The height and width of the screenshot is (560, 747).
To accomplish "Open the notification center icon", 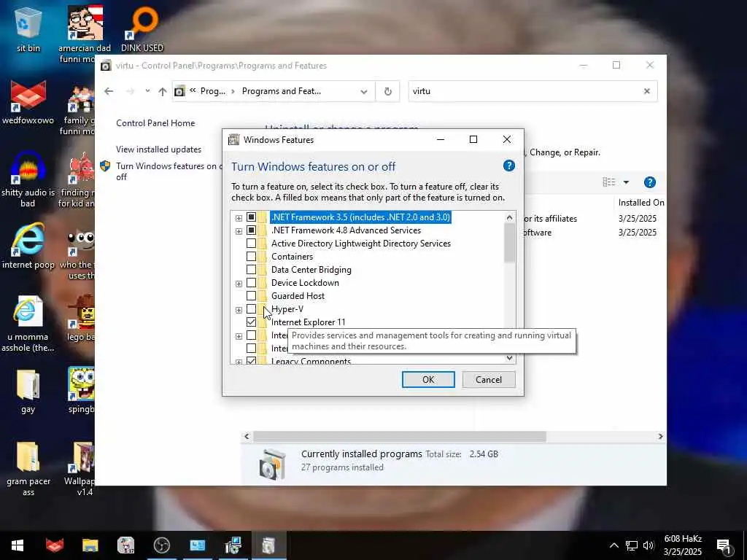I will [x=724, y=546].
